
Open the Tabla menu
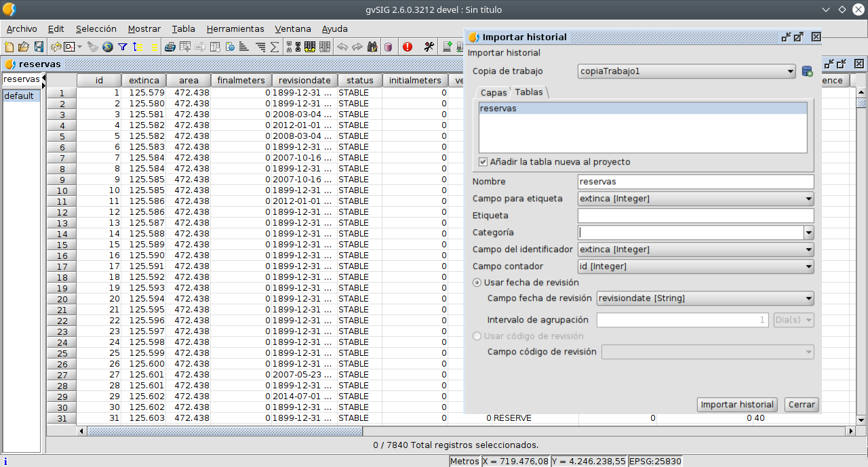pyautogui.click(x=183, y=29)
